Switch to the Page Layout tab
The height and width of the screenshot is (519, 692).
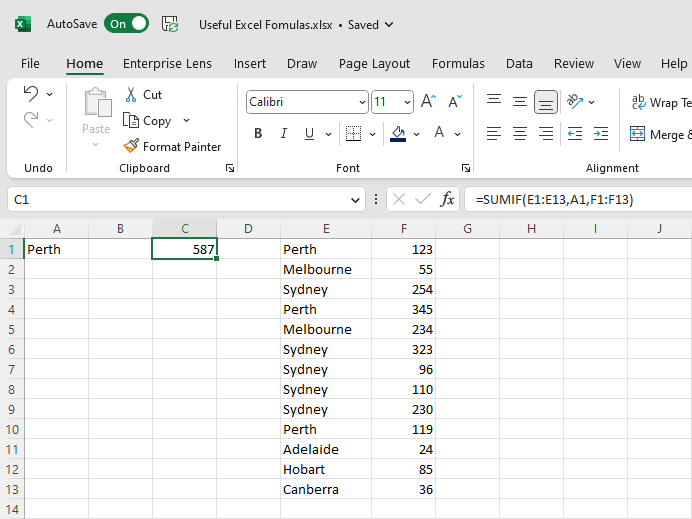coord(374,63)
